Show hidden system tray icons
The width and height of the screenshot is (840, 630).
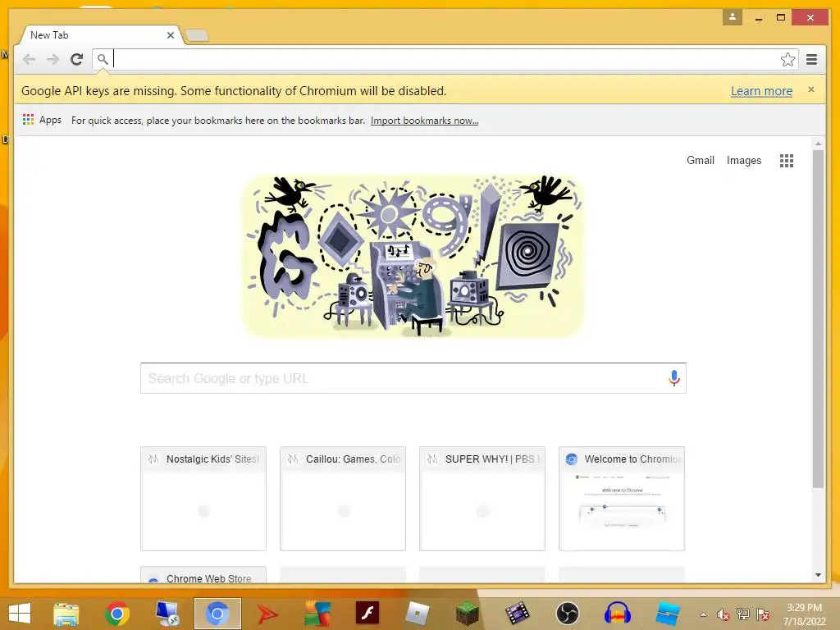click(703, 614)
